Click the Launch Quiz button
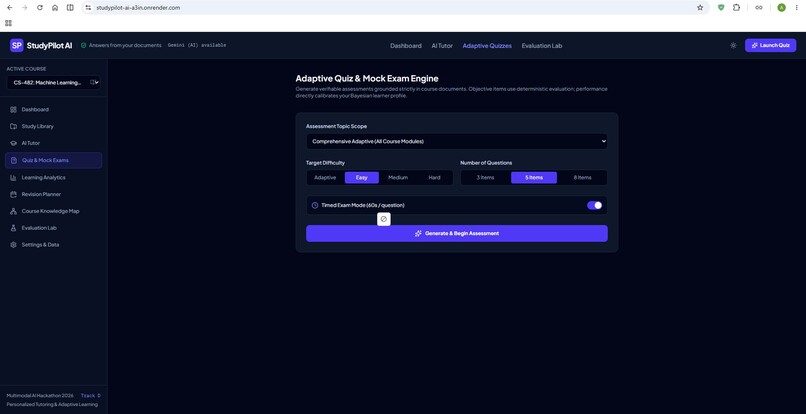806x414 pixels. point(770,45)
